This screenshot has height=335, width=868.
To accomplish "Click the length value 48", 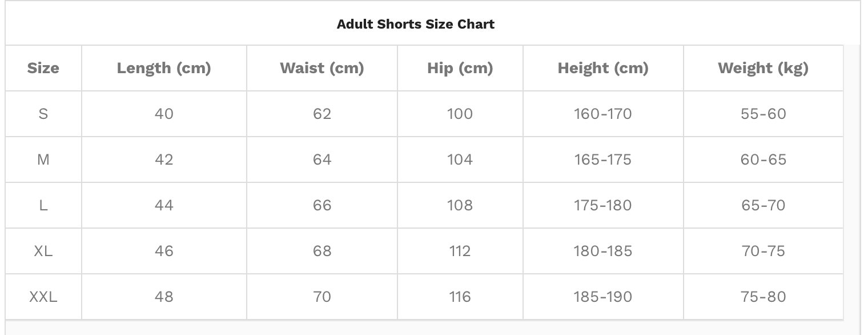I will [164, 297].
